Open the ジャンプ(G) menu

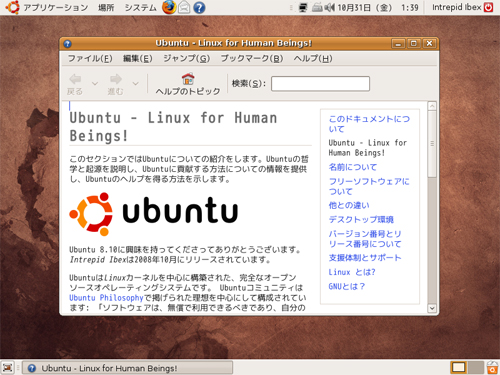pyautogui.click(x=187, y=59)
